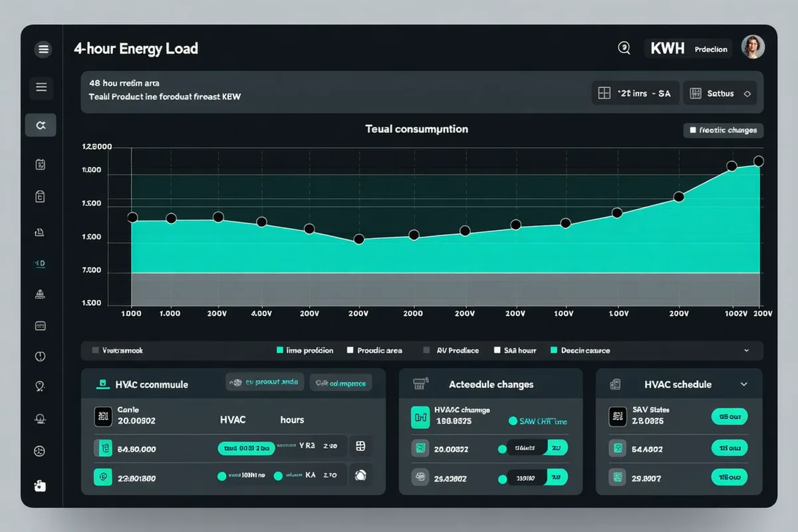The image size is (798, 532).
Task: Toggle the switch in 25.40802 row
Action: tap(537, 477)
